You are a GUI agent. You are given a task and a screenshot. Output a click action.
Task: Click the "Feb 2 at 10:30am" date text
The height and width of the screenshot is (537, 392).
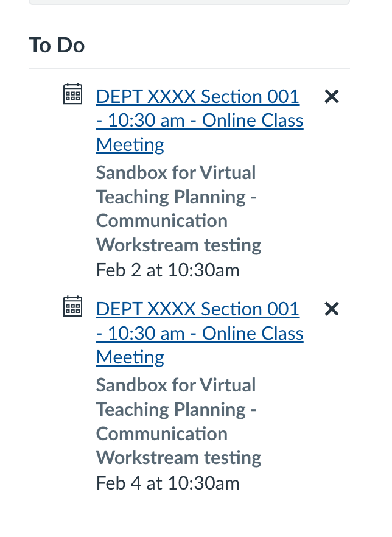pyautogui.click(x=167, y=270)
